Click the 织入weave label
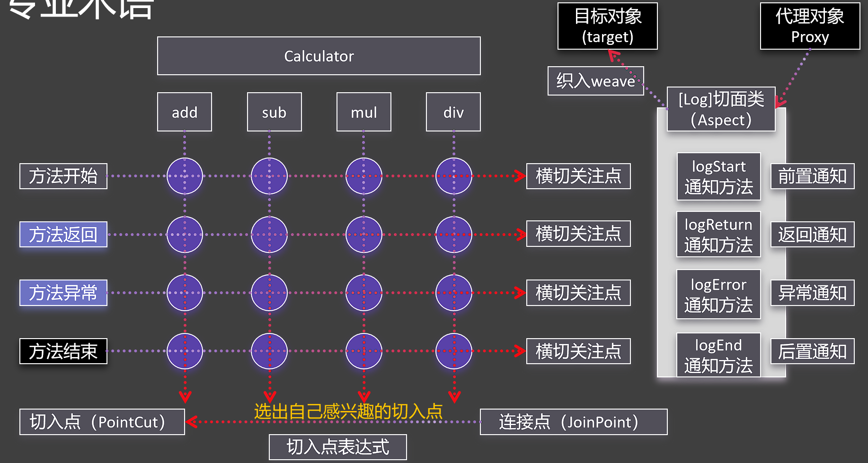This screenshot has width=868, height=463. tap(596, 81)
